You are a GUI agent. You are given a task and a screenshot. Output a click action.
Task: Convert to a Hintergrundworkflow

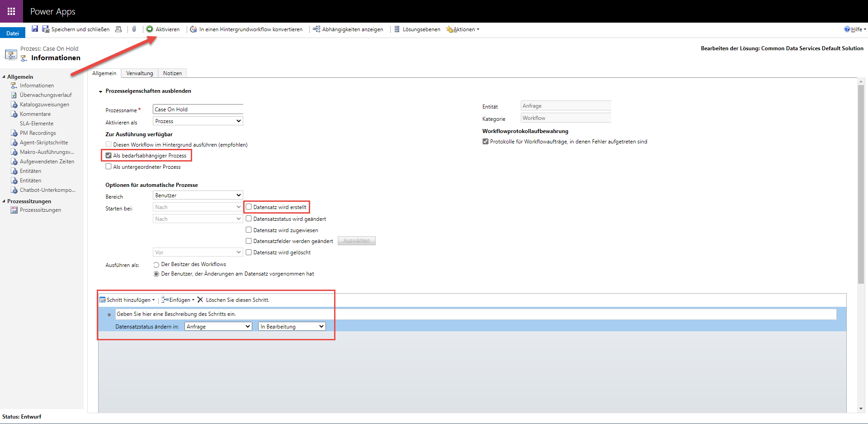point(246,29)
